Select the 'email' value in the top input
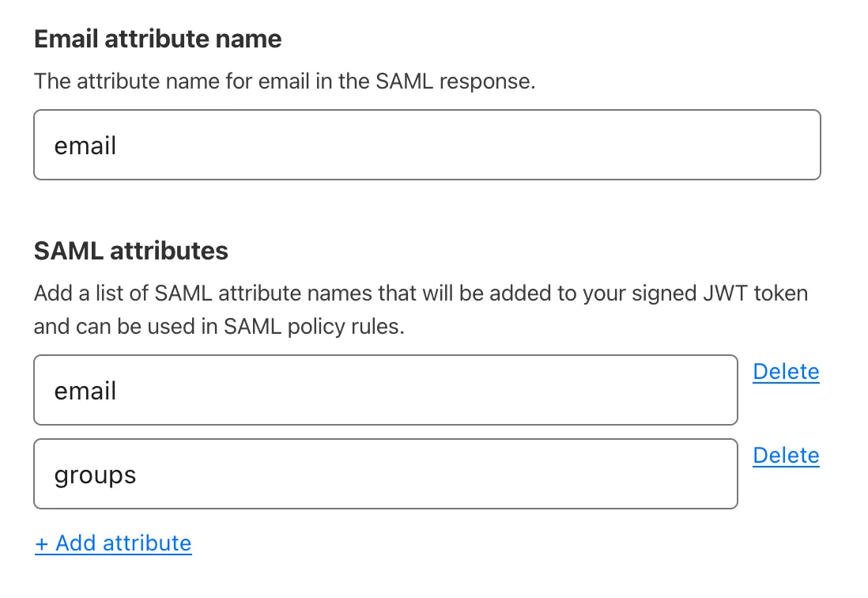The height and width of the screenshot is (598, 868). (x=84, y=145)
